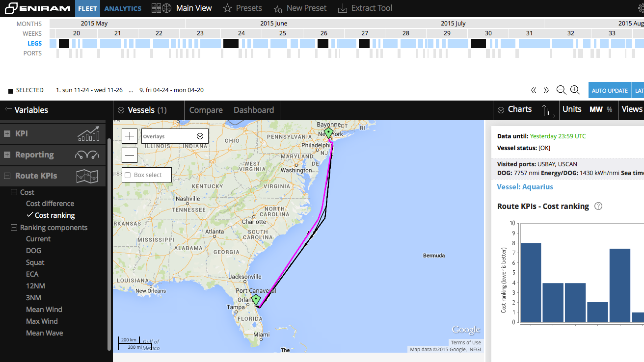Expand the Vessels (1) panel
The image size is (644, 362).
[120, 110]
